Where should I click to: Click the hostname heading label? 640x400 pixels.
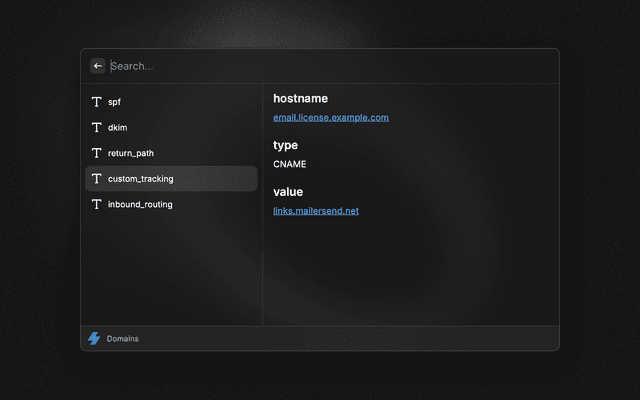300,98
